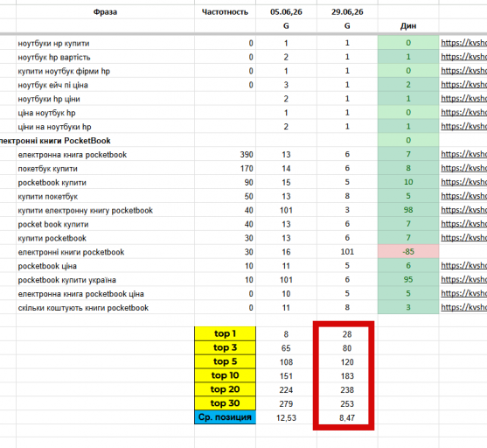
Task: Click frequency value 170
Action: [247, 169]
